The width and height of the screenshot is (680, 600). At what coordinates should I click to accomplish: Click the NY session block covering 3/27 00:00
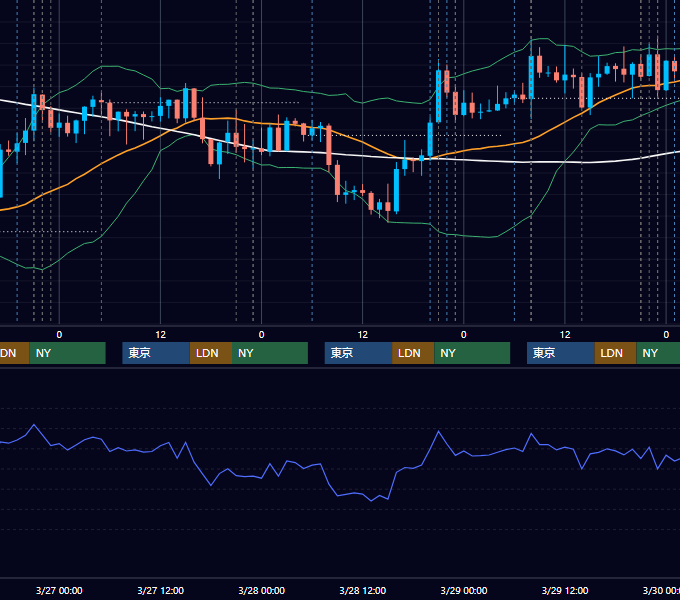click(67, 353)
